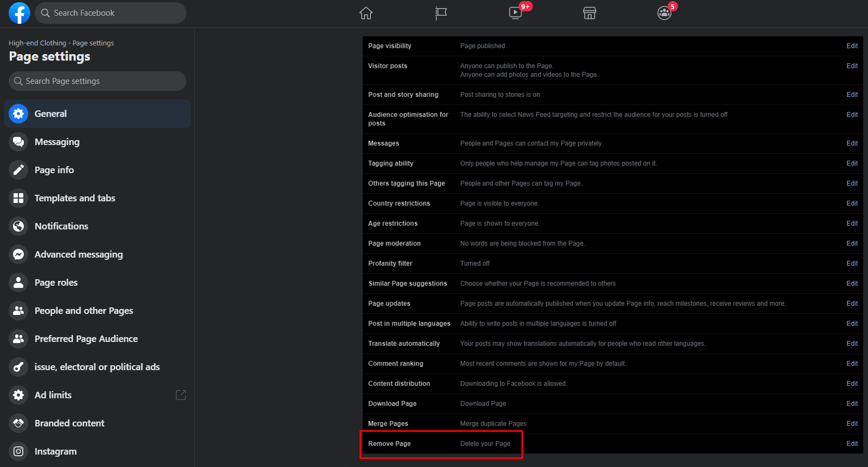Open the Ad limits external link icon
Screen dimensions: 868x467
181,395
